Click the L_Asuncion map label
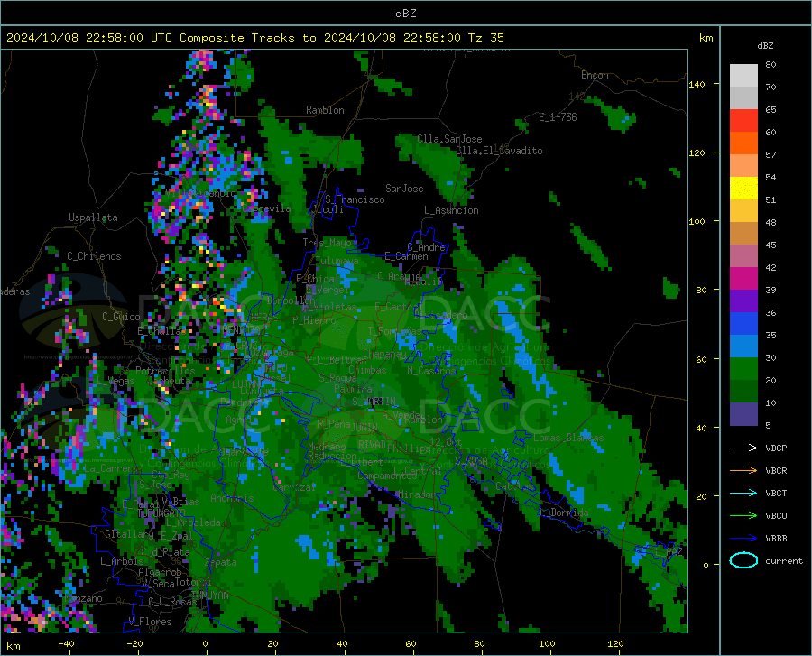This screenshot has height=656, width=812. coord(451,210)
